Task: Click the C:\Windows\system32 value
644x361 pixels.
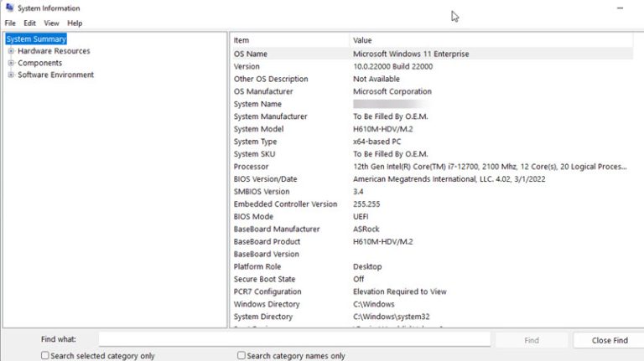Action: (x=391, y=317)
